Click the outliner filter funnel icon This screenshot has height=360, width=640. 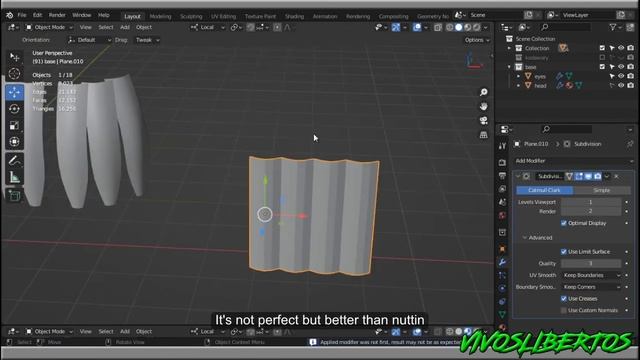pyautogui.click(x=613, y=27)
